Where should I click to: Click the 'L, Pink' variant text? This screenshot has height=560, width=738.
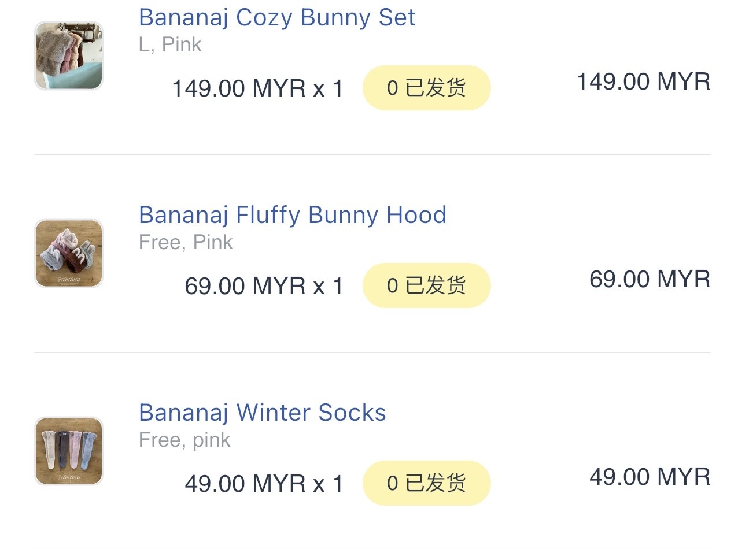pos(170,44)
